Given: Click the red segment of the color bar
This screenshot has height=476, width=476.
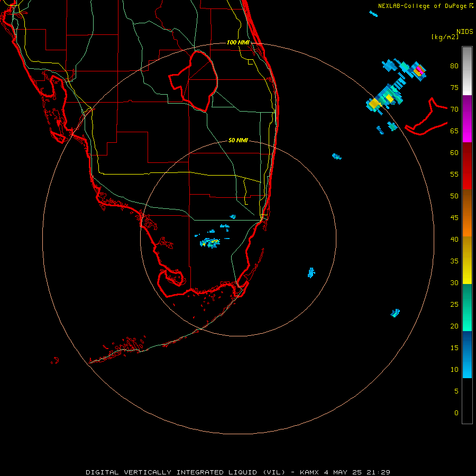Looking at the screenshot, I should 467,166.
